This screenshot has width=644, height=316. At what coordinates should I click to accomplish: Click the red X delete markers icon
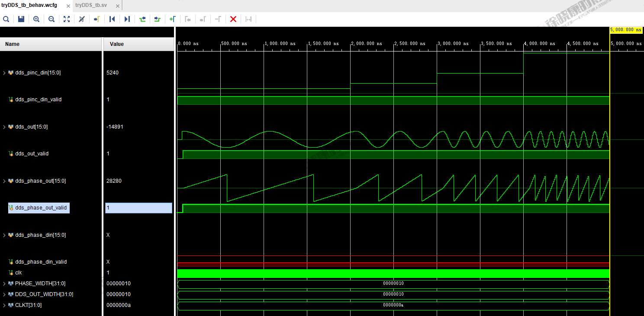233,19
